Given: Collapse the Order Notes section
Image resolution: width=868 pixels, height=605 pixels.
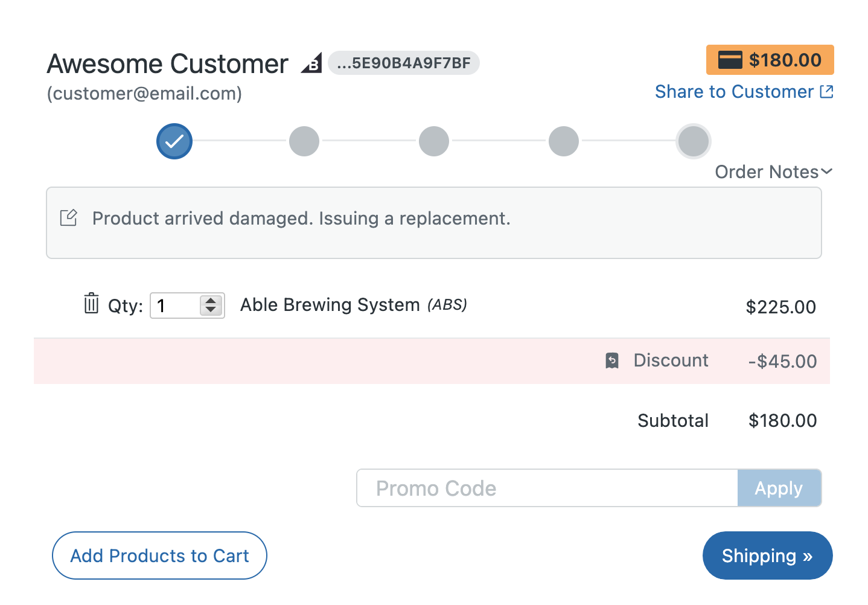Looking at the screenshot, I should point(773,171).
